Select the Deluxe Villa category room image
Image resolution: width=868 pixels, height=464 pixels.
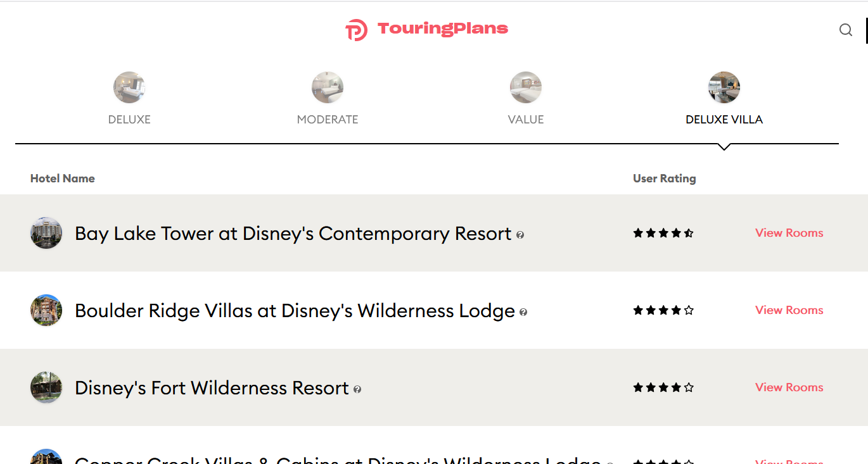click(x=724, y=87)
